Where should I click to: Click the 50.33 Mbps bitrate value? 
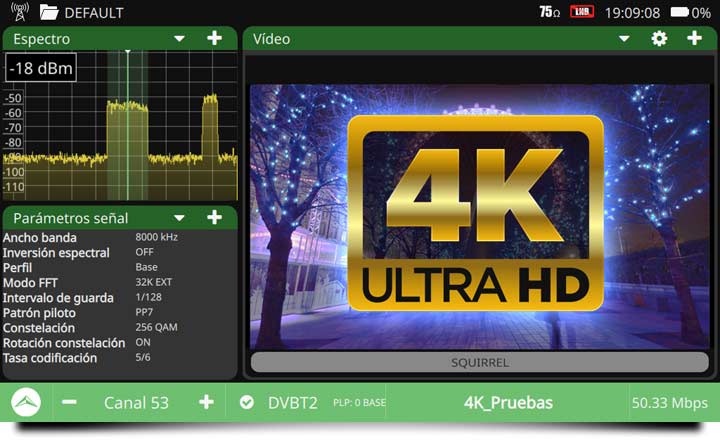[x=669, y=403]
